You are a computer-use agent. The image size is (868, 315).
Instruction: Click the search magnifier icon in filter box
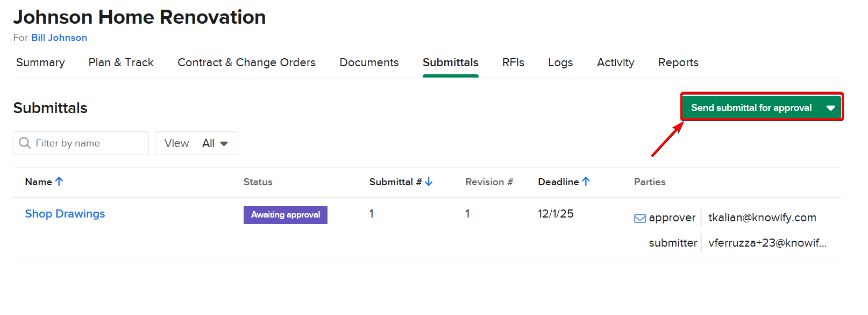(x=25, y=143)
